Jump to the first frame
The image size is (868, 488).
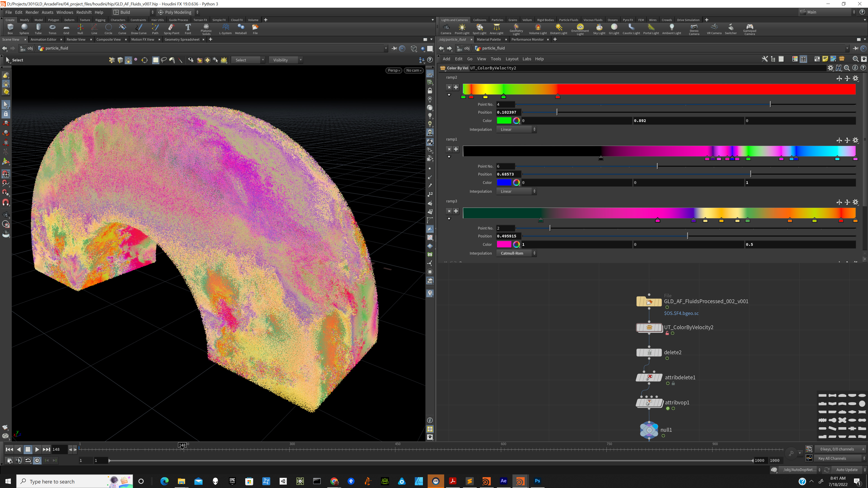[x=9, y=449]
